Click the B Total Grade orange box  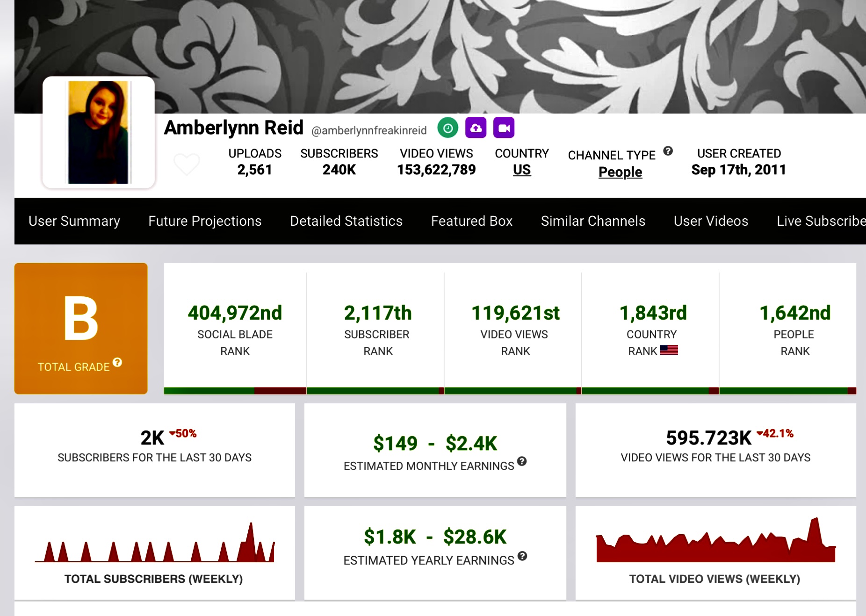[x=81, y=329]
